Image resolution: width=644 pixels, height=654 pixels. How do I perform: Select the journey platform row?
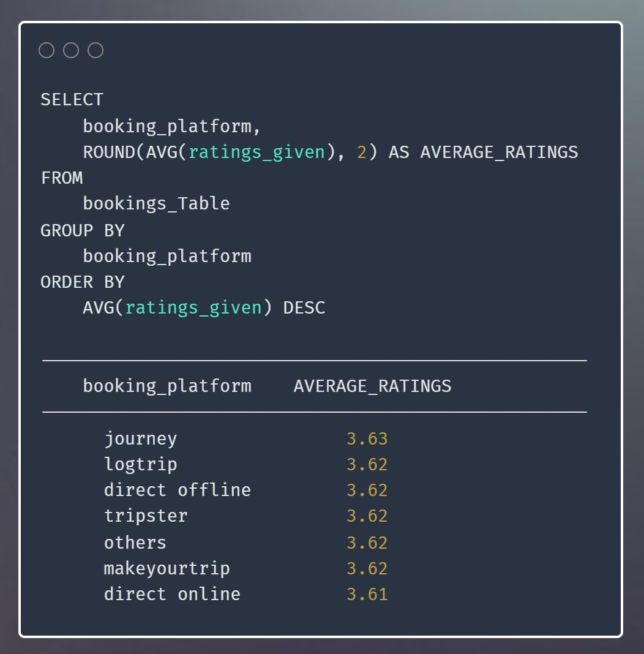tap(140, 439)
